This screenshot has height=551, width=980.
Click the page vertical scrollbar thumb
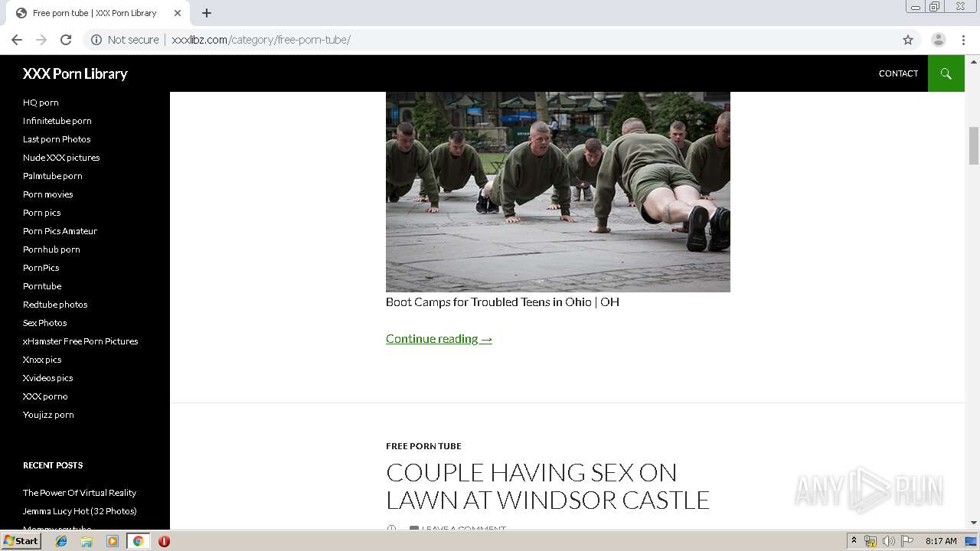pyautogui.click(x=974, y=145)
